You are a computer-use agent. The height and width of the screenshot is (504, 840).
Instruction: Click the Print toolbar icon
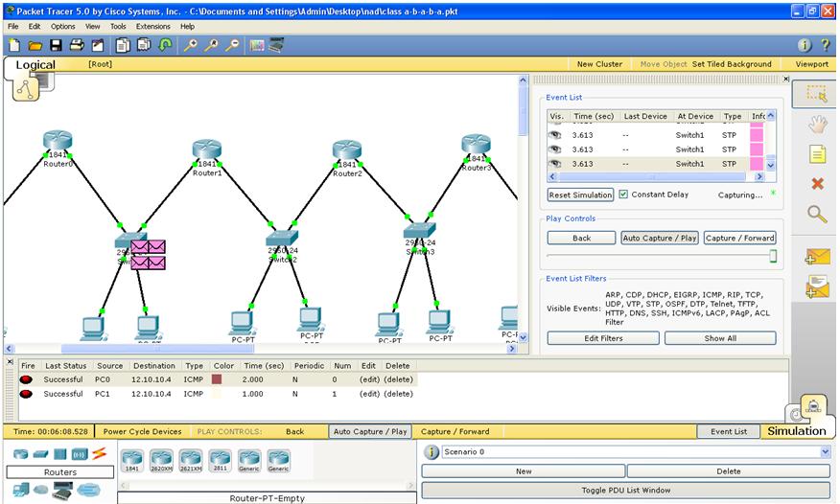77,45
